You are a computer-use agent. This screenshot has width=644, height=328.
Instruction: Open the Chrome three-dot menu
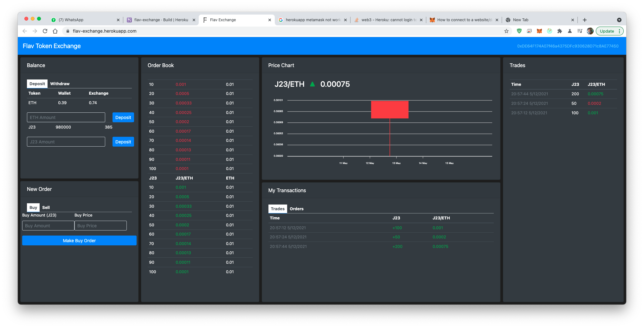[x=620, y=31]
